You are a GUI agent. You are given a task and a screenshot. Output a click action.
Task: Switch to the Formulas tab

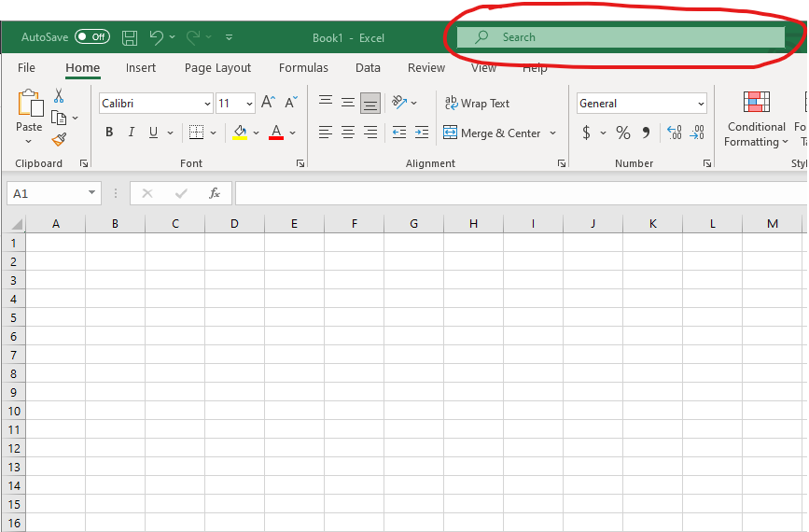(303, 67)
